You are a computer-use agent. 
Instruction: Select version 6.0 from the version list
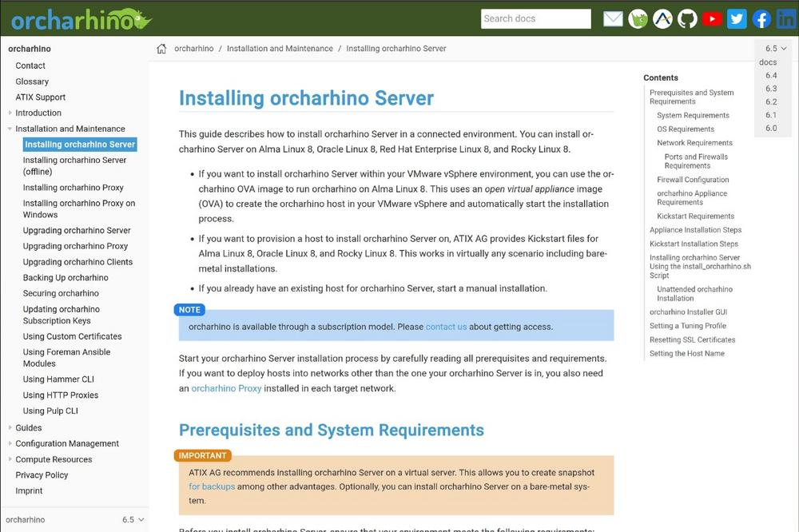(x=771, y=129)
